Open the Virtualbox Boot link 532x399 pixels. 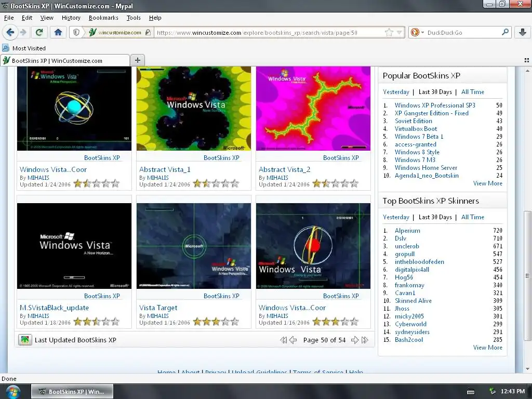coord(416,129)
